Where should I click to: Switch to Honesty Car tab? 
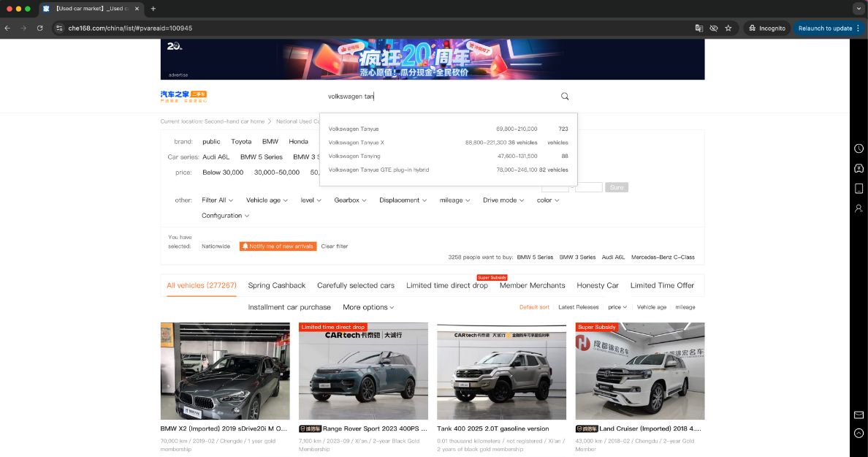598,286
